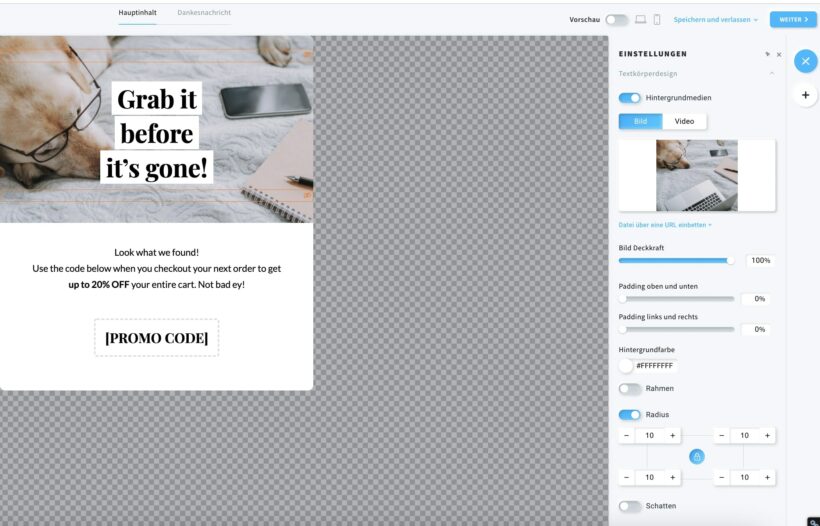Click the Look what we found paragraph

click(157, 268)
